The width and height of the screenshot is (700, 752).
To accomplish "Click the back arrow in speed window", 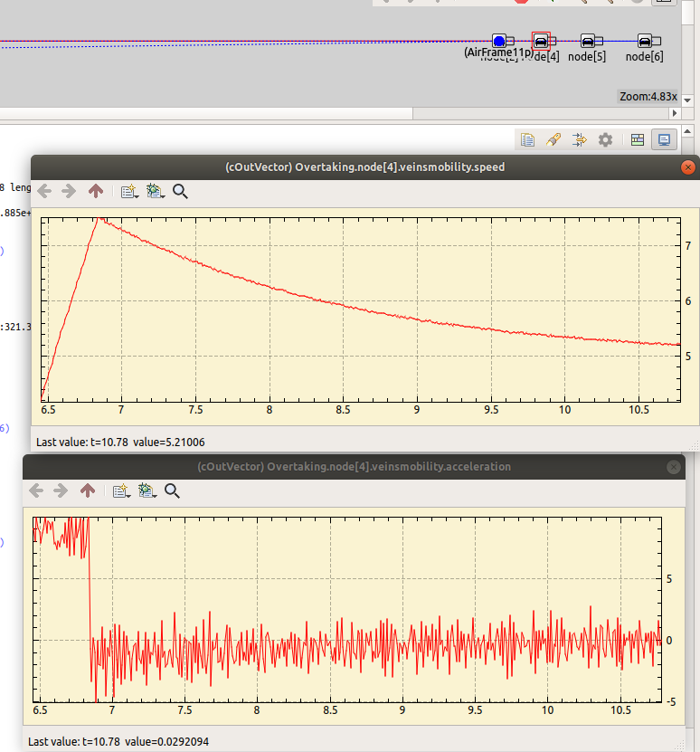I will tap(43, 191).
